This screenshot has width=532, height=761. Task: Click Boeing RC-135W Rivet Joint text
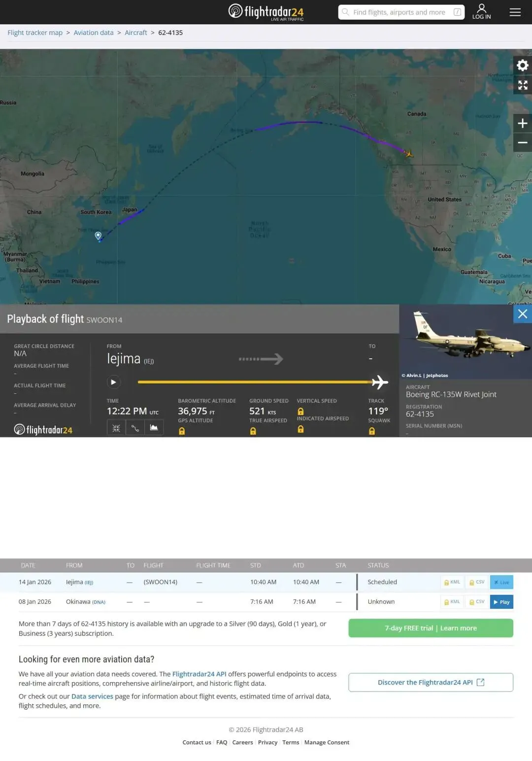coord(451,394)
